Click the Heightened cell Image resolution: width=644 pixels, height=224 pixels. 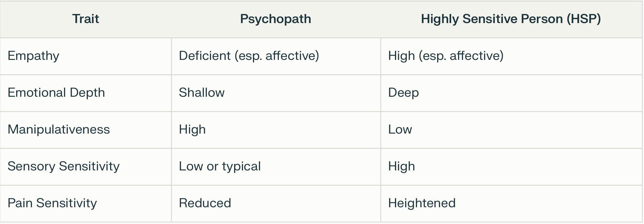422,203
